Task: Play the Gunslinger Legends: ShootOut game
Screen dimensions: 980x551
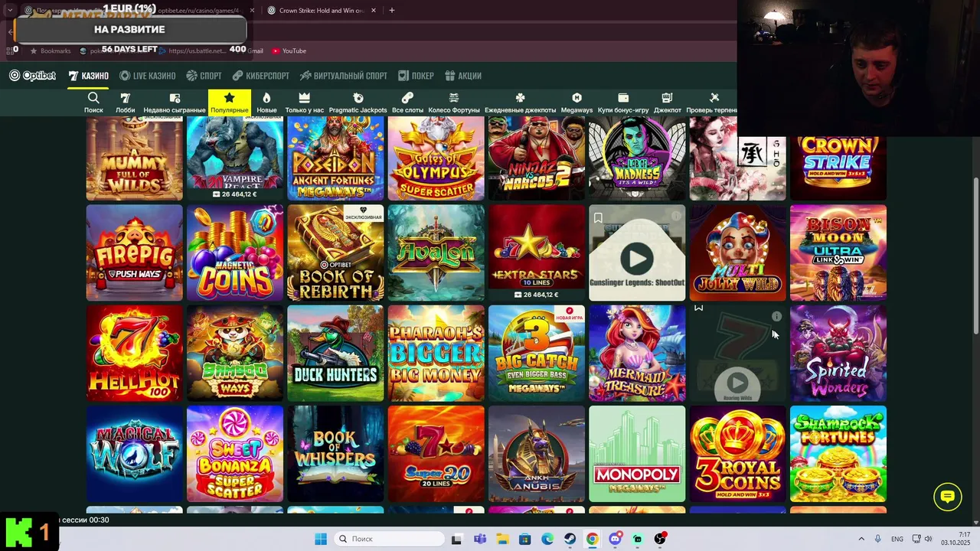Action: [x=637, y=259]
